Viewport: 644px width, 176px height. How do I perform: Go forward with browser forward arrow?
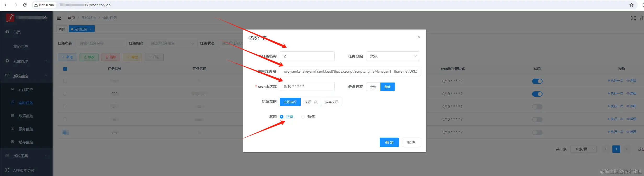pos(15,5)
